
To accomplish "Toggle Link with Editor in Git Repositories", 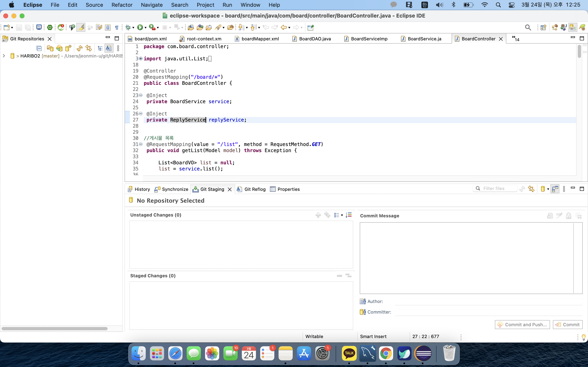I will click(88, 48).
